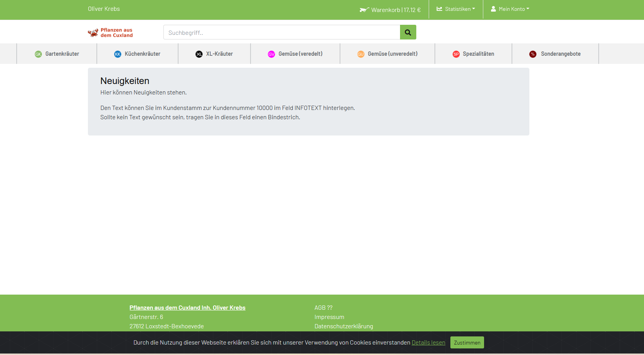
Task: Open the Sonderangebote category
Action: tap(560, 54)
